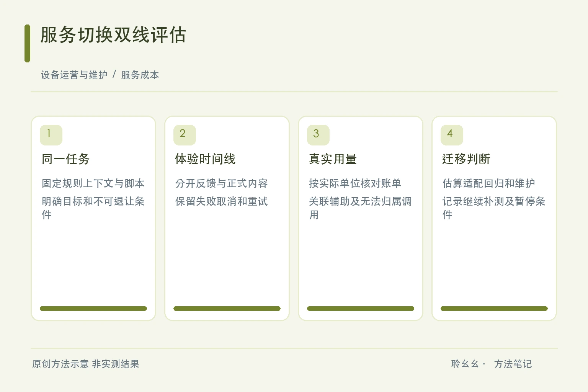Click the number 4 badge on 迁移判断 card
The height and width of the screenshot is (392, 588).
click(x=452, y=135)
